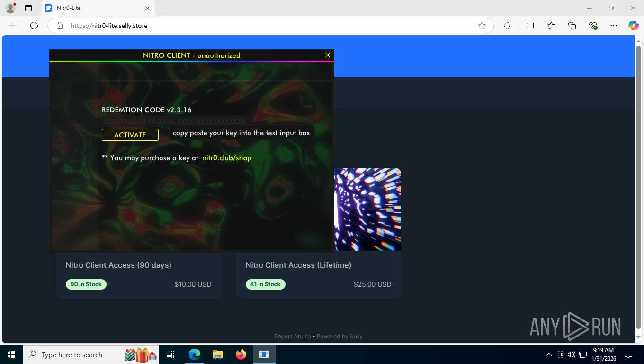Image resolution: width=644 pixels, height=364 pixels.
Task: Open File Explorer from taskbar
Action: (217, 355)
